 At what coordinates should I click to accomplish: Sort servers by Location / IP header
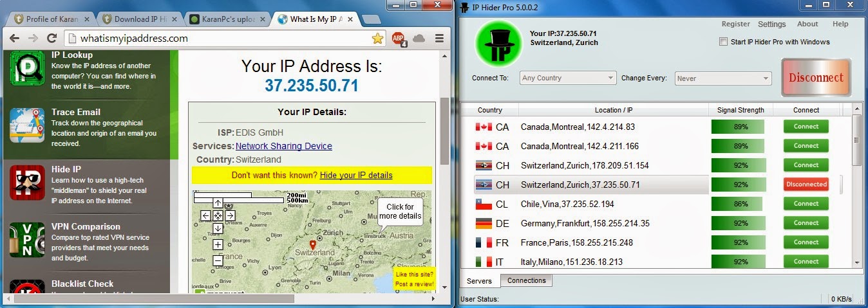pos(614,110)
